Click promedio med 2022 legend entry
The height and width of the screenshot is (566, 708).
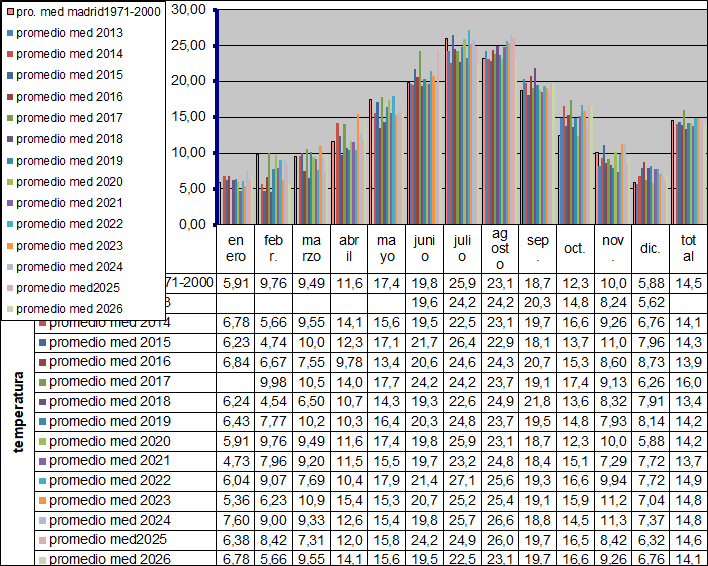[x=69, y=224]
